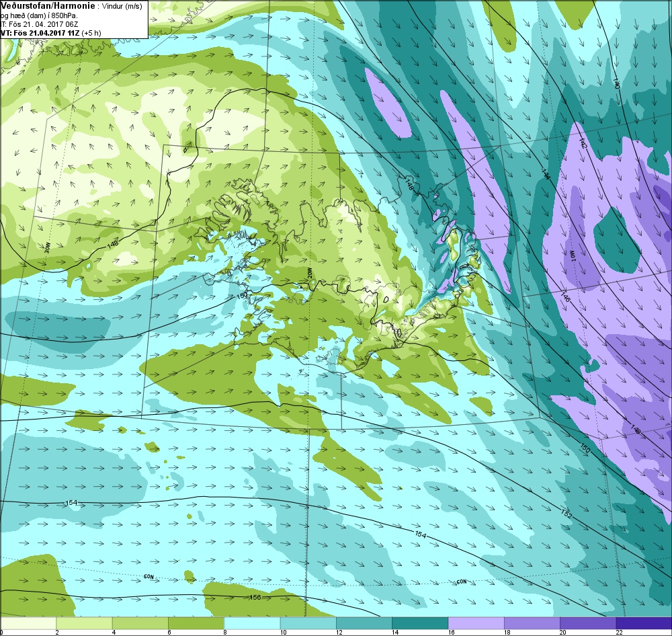Click the 30W meridian label
This screenshot has height=636, width=672.
pyautogui.click(x=48, y=247)
